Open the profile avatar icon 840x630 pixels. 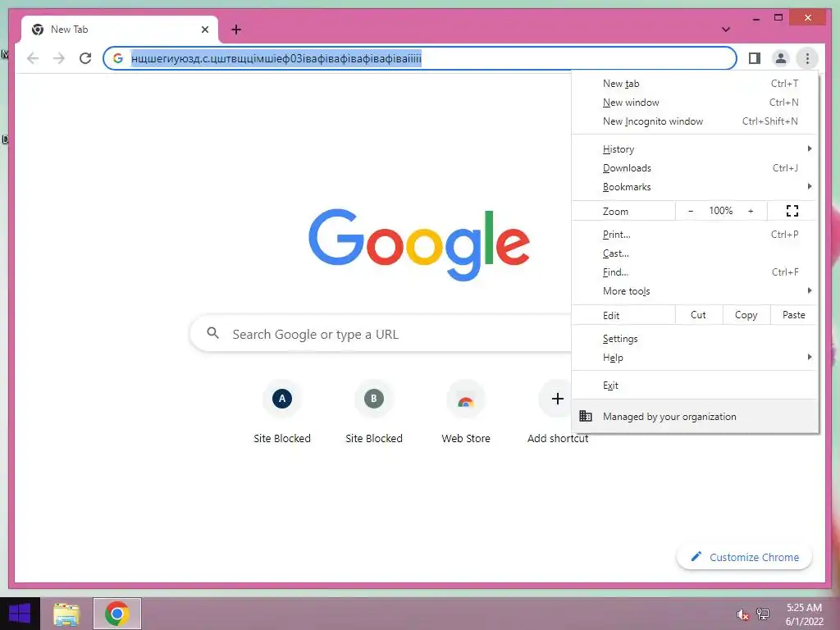coord(781,58)
